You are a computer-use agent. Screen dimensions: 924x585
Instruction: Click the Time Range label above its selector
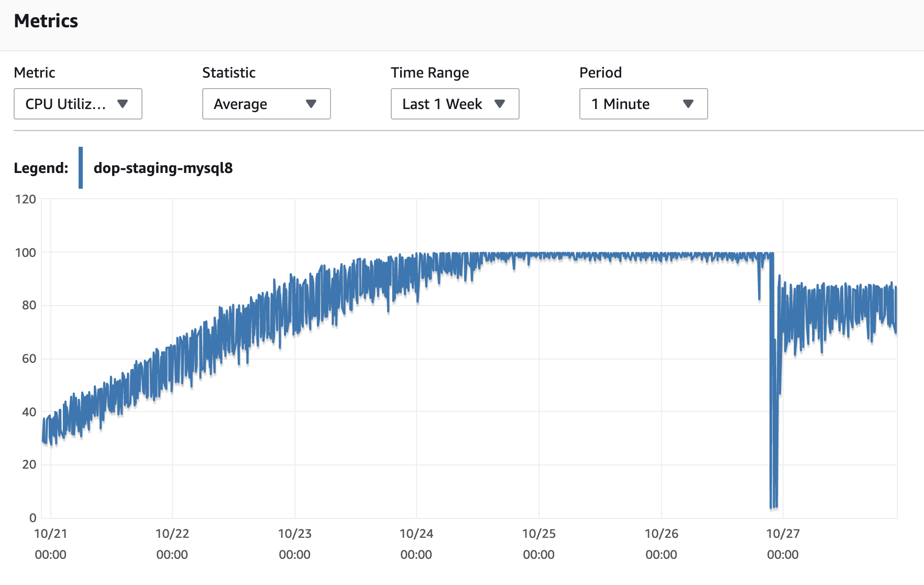430,73
